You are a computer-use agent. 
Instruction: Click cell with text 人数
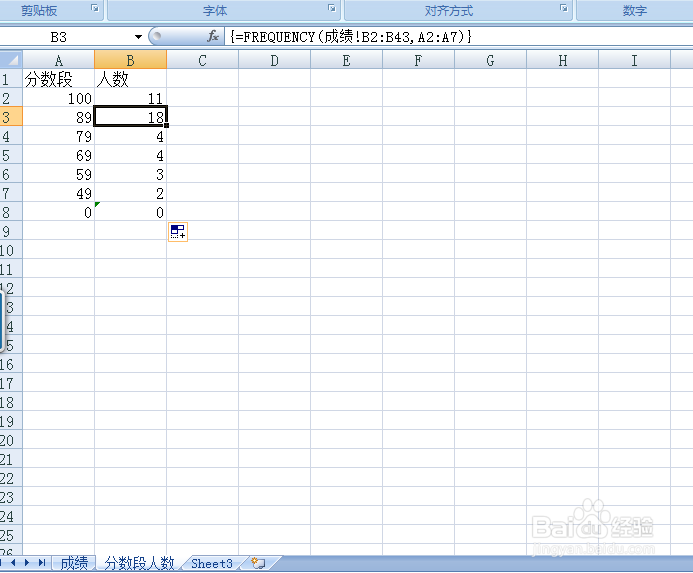point(130,79)
